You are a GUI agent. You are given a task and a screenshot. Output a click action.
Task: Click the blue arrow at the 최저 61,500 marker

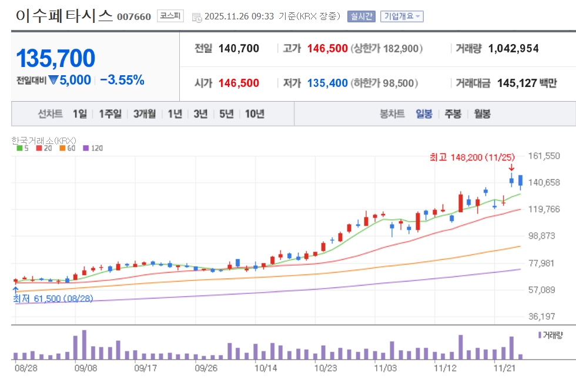(x=15, y=290)
